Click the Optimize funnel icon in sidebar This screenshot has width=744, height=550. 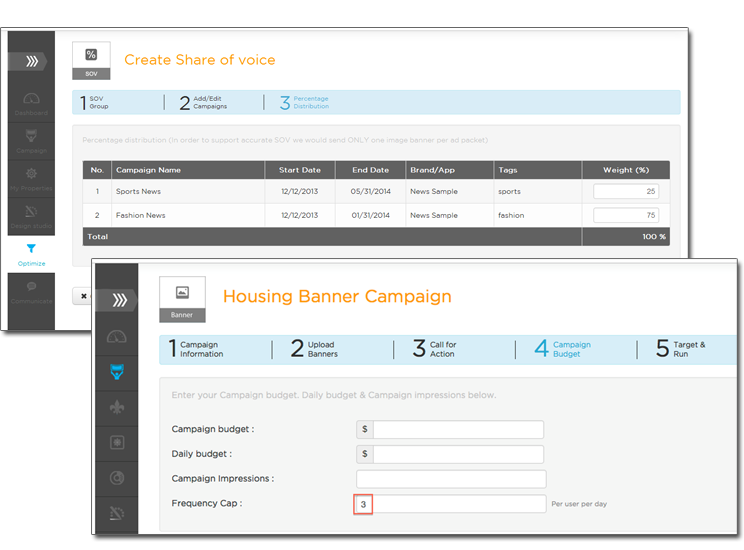[31, 250]
